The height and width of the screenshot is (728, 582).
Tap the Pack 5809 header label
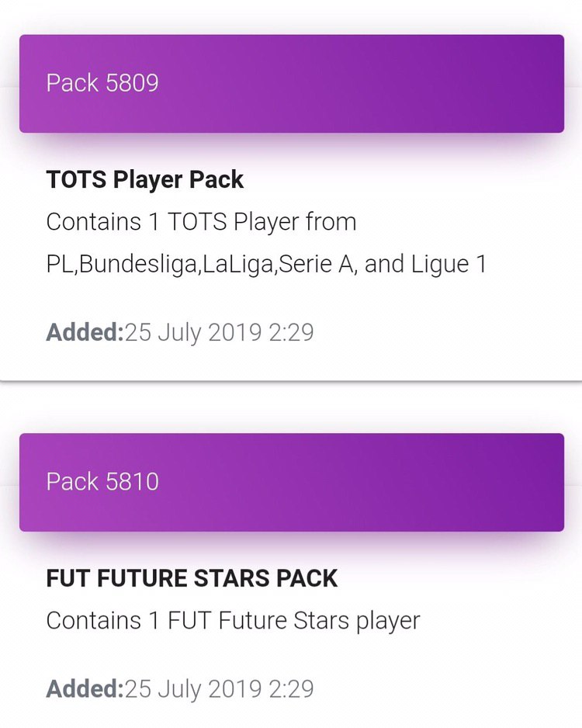coord(102,83)
